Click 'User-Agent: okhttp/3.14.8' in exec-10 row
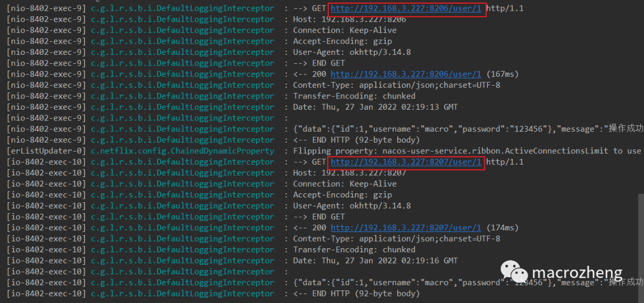The image size is (644, 303). 352,206
